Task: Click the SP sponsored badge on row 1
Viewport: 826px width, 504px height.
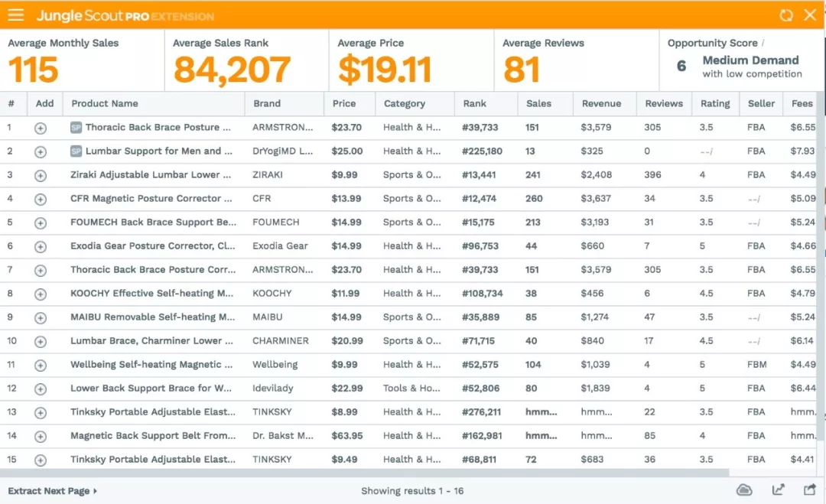Action: pos(76,128)
